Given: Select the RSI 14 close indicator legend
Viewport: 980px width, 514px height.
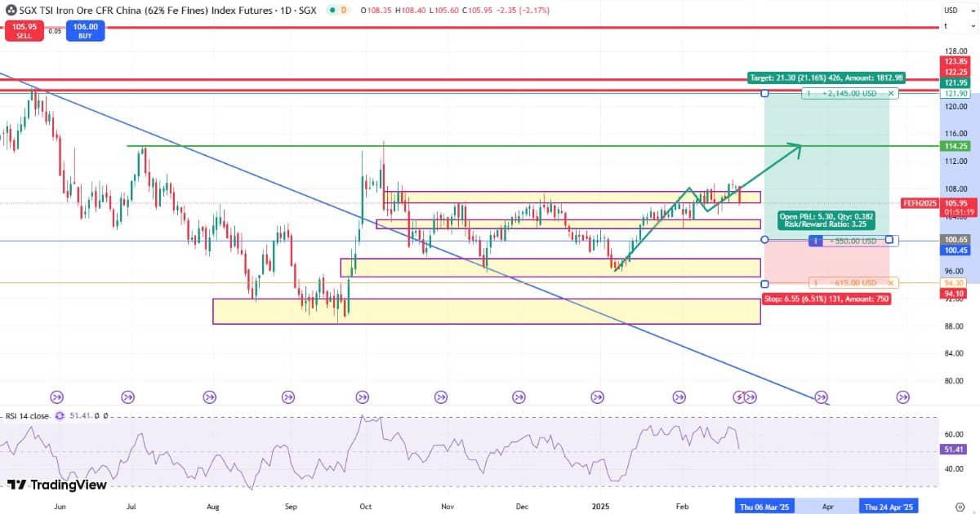Looking at the screenshot, I should point(26,416).
